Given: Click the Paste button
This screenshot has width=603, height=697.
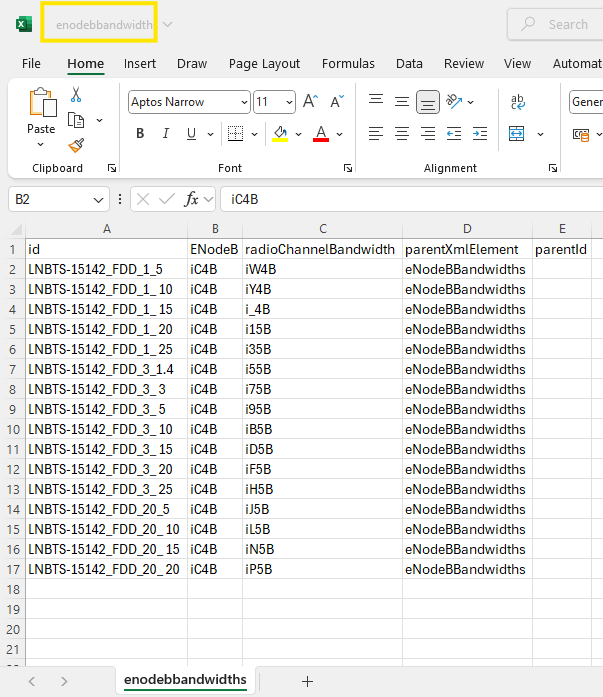Looking at the screenshot, I should point(41,112).
